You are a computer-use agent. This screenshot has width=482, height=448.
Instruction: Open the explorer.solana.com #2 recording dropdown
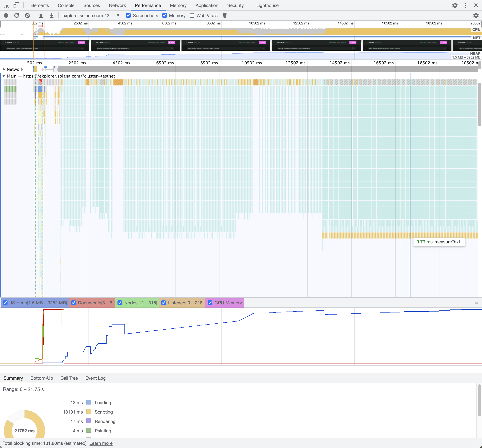coord(91,15)
